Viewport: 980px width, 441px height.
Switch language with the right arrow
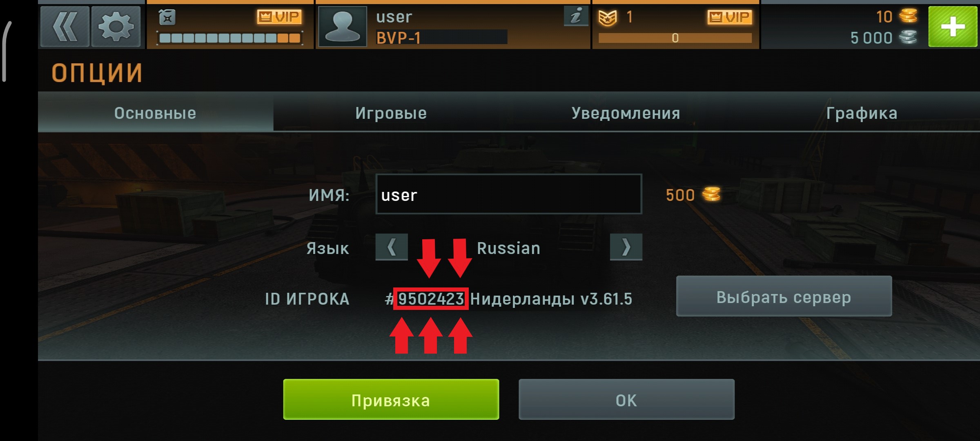coord(626,247)
